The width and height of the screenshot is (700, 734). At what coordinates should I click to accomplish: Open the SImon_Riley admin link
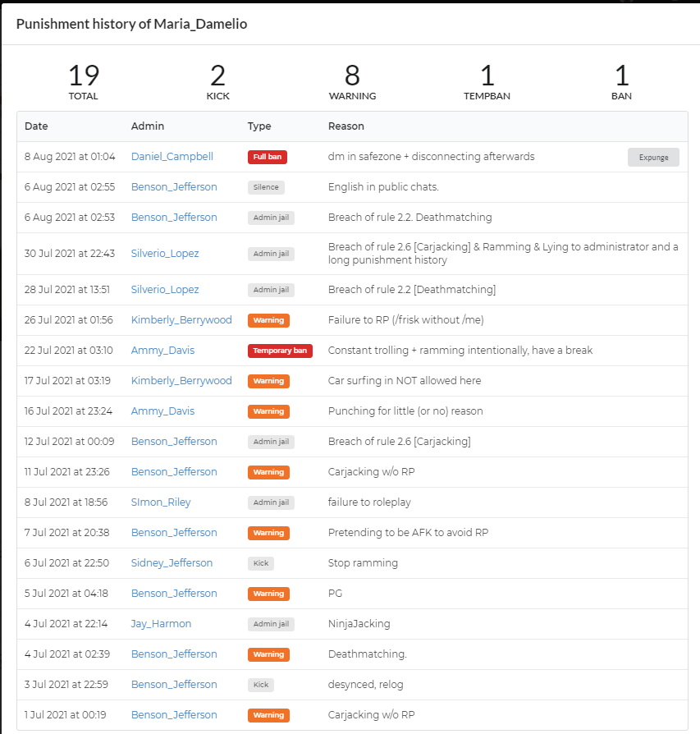[x=161, y=502]
